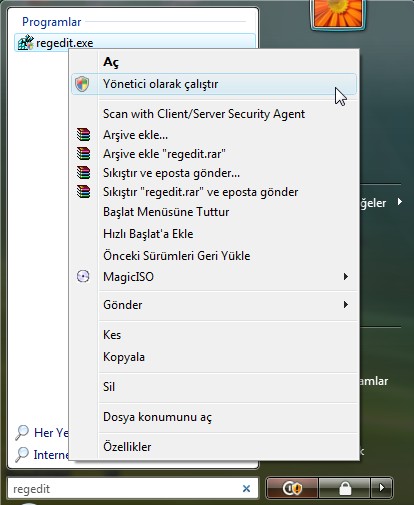Click WinRAR icon next to Arşive ekle...
Screen dimensions: 414x505
coord(83,134)
